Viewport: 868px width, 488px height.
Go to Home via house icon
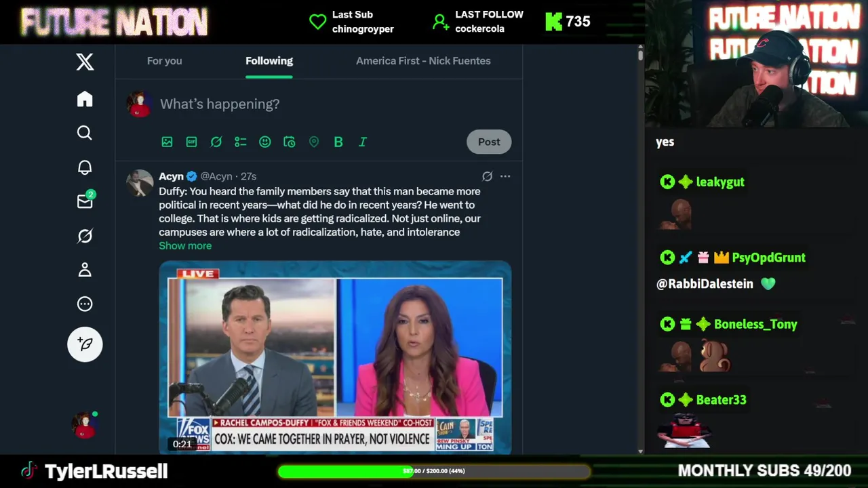pyautogui.click(x=85, y=99)
